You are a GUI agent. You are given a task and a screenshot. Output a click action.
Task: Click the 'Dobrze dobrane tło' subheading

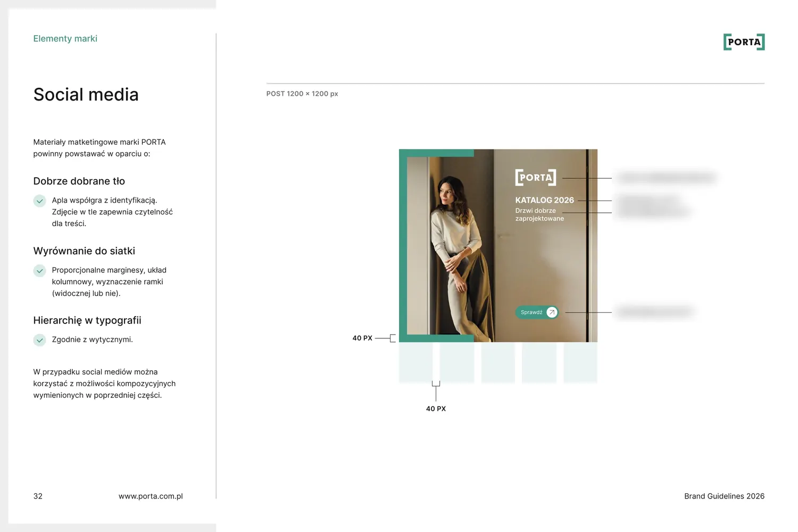pos(79,181)
